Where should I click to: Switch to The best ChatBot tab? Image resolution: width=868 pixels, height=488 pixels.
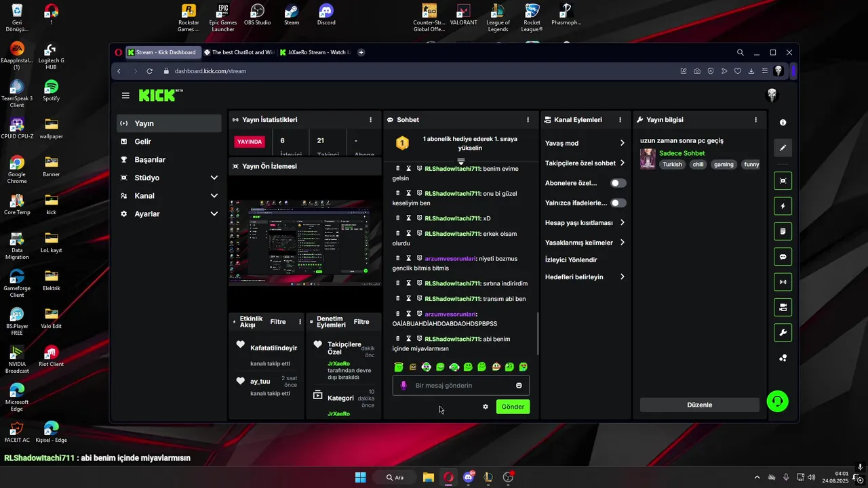click(x=239, y=52)
